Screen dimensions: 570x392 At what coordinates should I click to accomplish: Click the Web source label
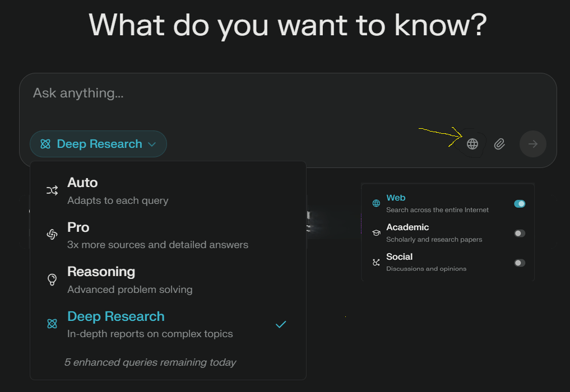[x=396, y=198]
